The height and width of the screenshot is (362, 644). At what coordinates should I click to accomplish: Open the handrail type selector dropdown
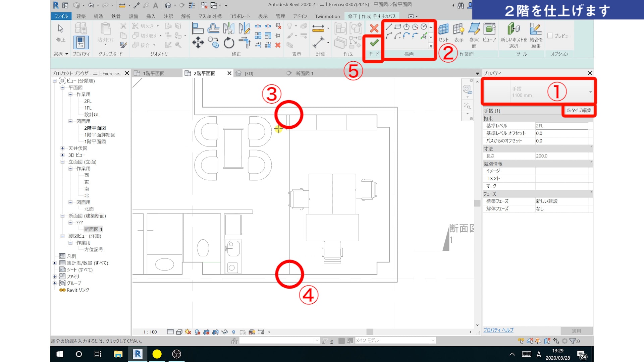(x=590, y=92)
